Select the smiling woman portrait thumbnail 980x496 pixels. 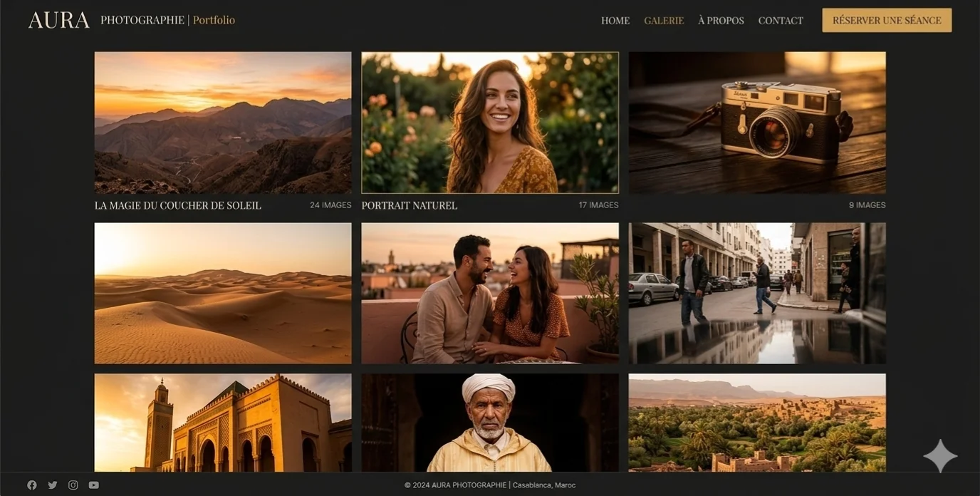(x=489, y=123)
